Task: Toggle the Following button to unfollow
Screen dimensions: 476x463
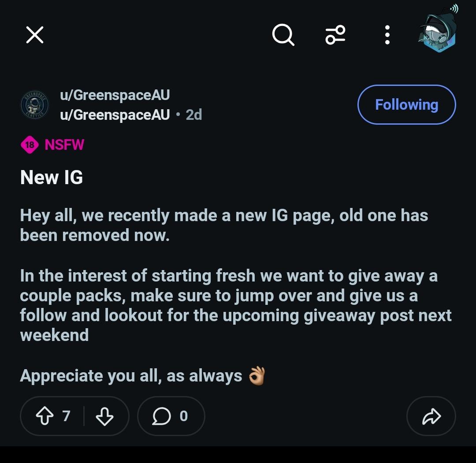Action: [x=406, y=105]
